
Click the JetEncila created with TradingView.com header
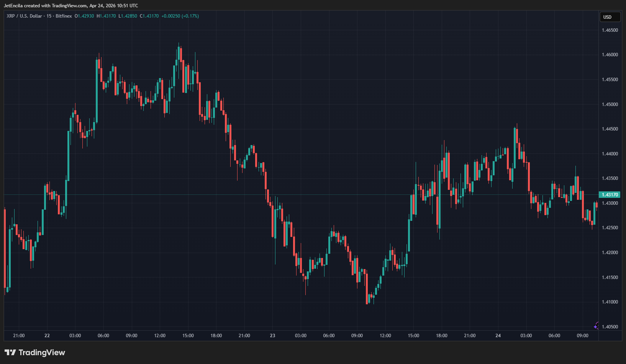71,6
